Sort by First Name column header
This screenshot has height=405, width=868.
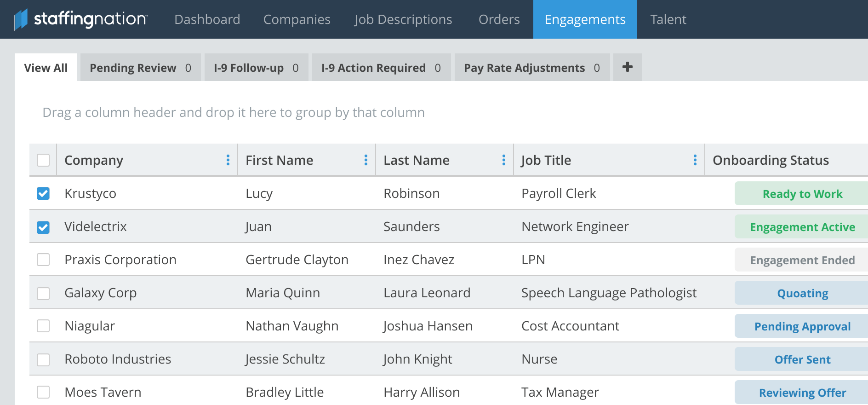coord(280,160)
